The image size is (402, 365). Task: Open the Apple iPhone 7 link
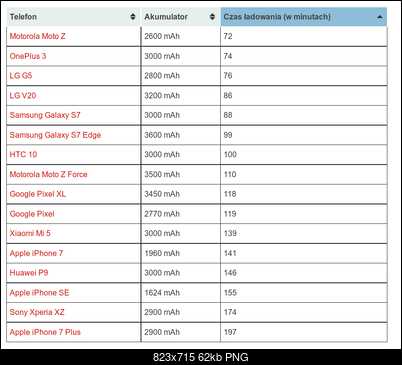[36, 253]
